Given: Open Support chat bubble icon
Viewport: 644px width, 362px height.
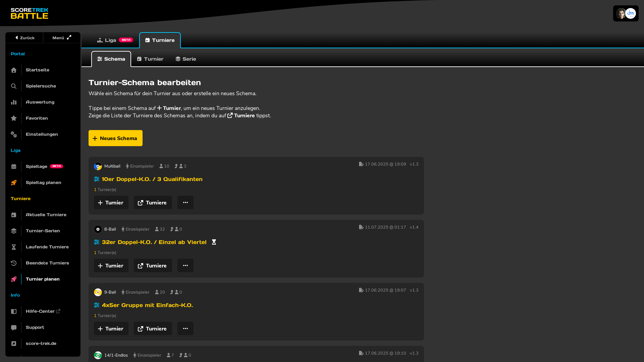Looking at the screenshot, I should 14,327.
